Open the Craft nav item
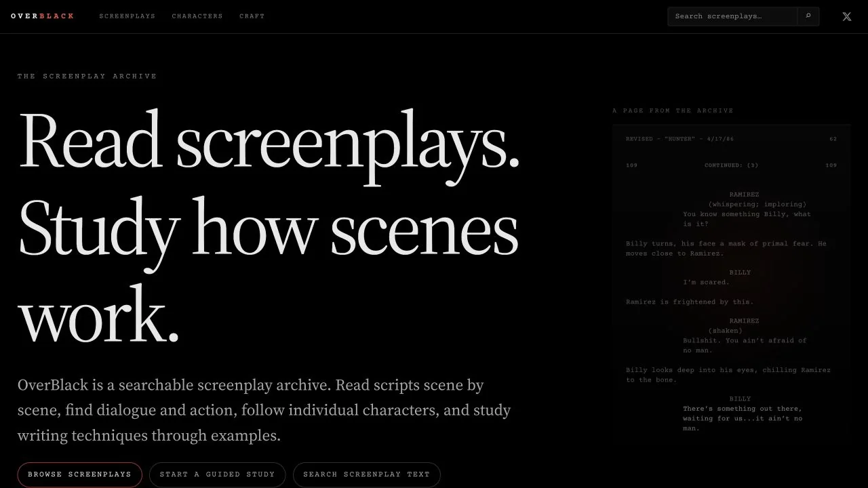868x488 pixels. (252, 16)
